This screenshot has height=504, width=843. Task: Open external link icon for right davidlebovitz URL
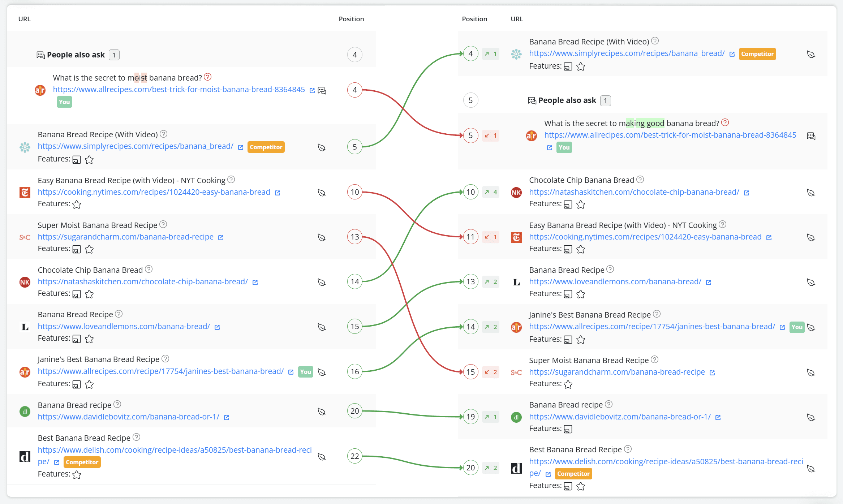point(718,418)
